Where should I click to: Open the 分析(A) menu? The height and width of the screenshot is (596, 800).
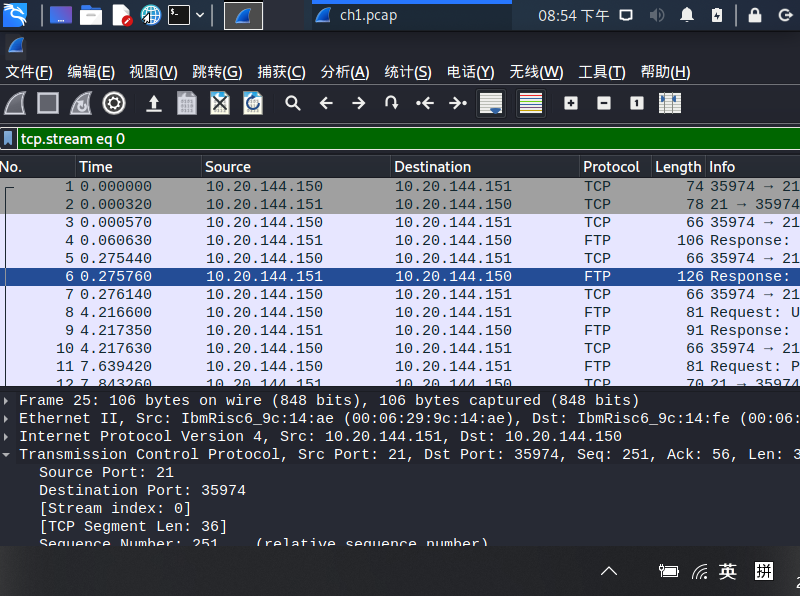tap(345, 72)
